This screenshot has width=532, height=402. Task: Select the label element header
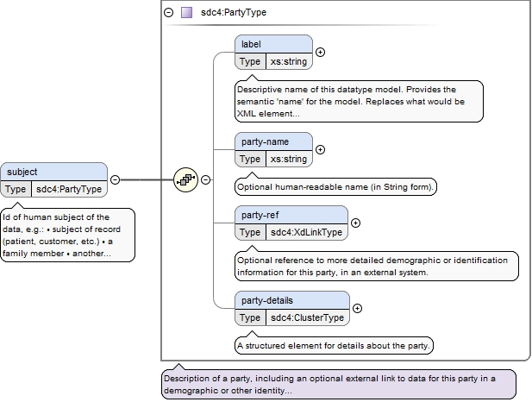pos(273,44)
